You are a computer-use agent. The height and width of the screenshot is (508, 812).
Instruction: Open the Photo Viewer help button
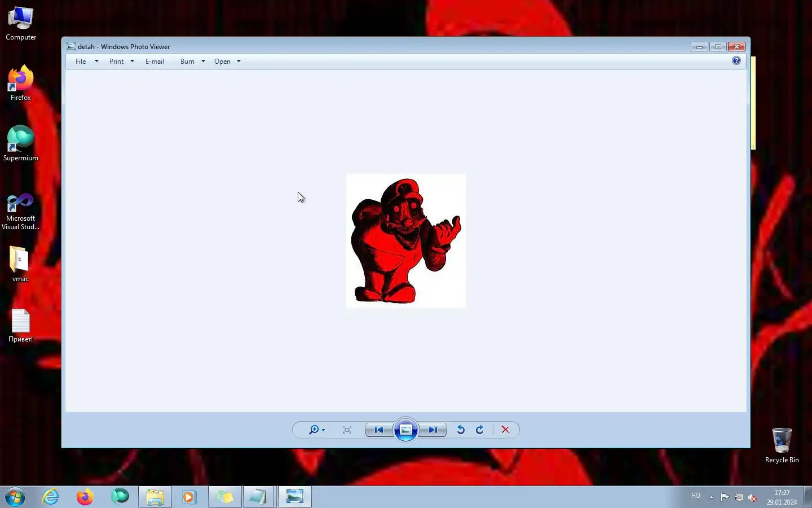click(736, 60)
